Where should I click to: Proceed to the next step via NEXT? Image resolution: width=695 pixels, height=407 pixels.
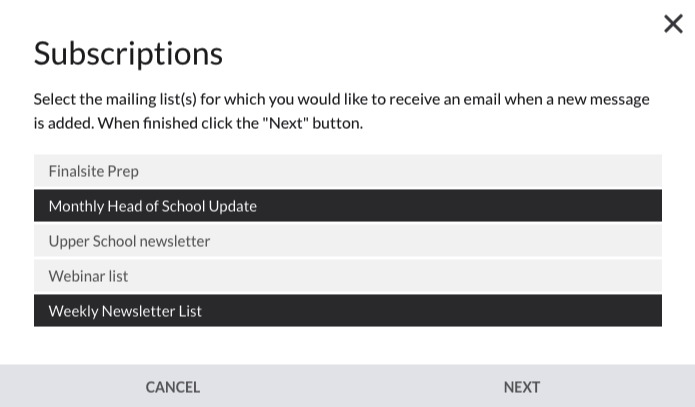(x=521, y=387)
